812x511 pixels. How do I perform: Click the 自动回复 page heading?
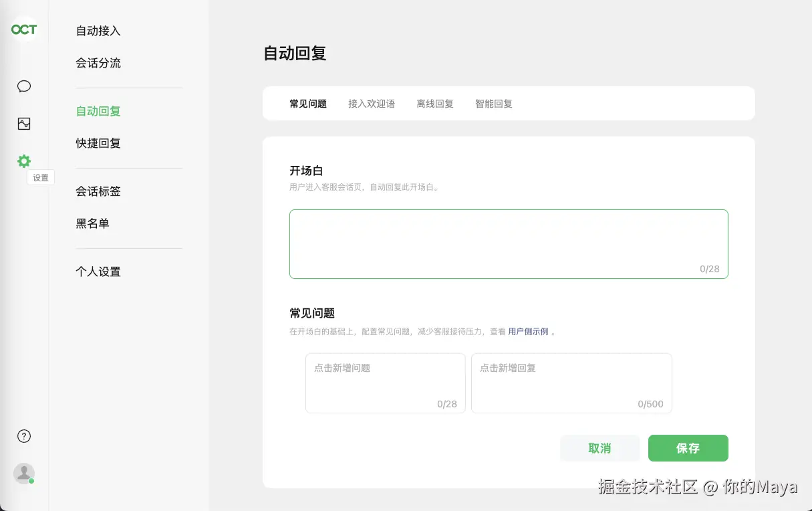pyautogui.click(x=295, y=54)
